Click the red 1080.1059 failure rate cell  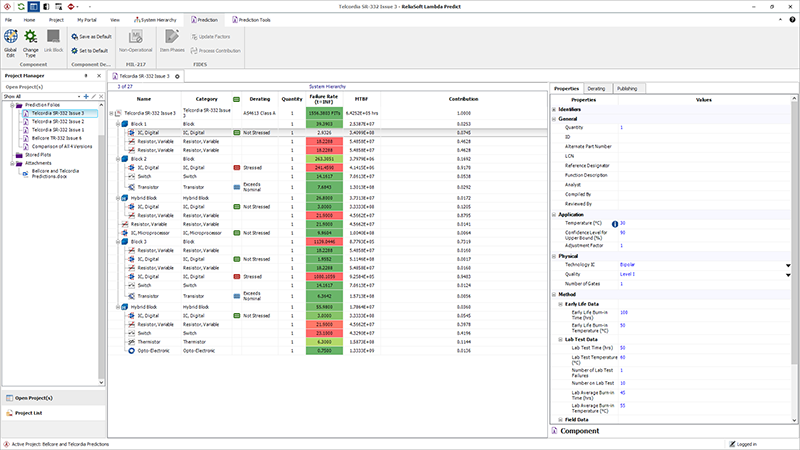click(324, 277)
